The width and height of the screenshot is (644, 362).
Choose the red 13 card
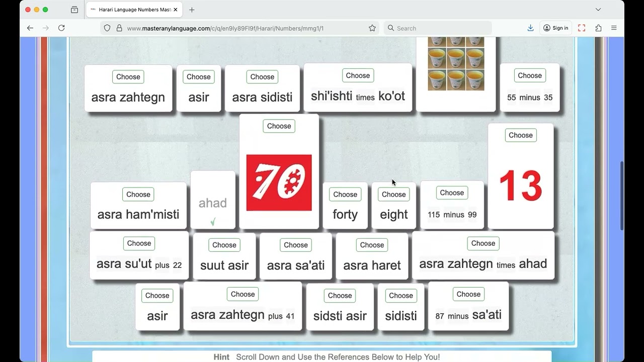click(521, 135)
